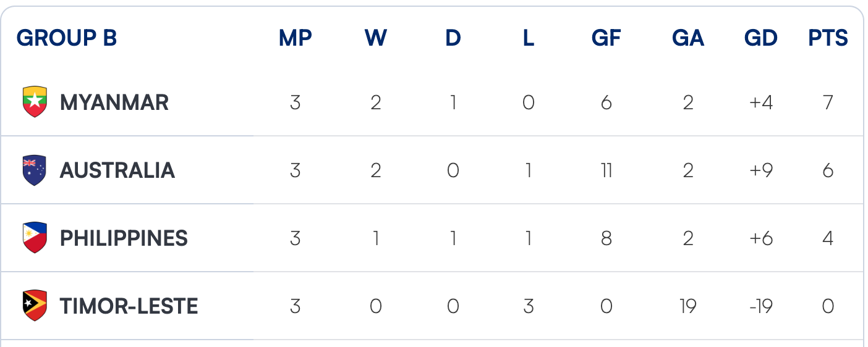Click the GF column header
The width and height of the screenshot is (868, 347).
606,38
